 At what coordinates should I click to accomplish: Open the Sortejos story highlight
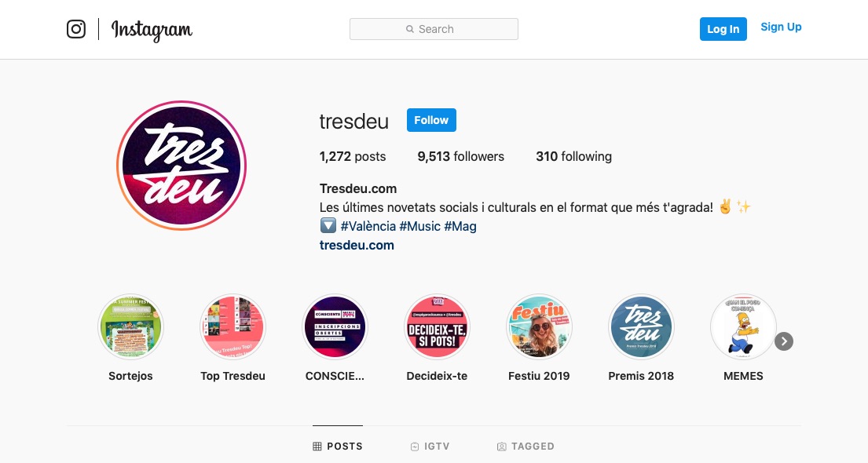click(x=130, y=327)
